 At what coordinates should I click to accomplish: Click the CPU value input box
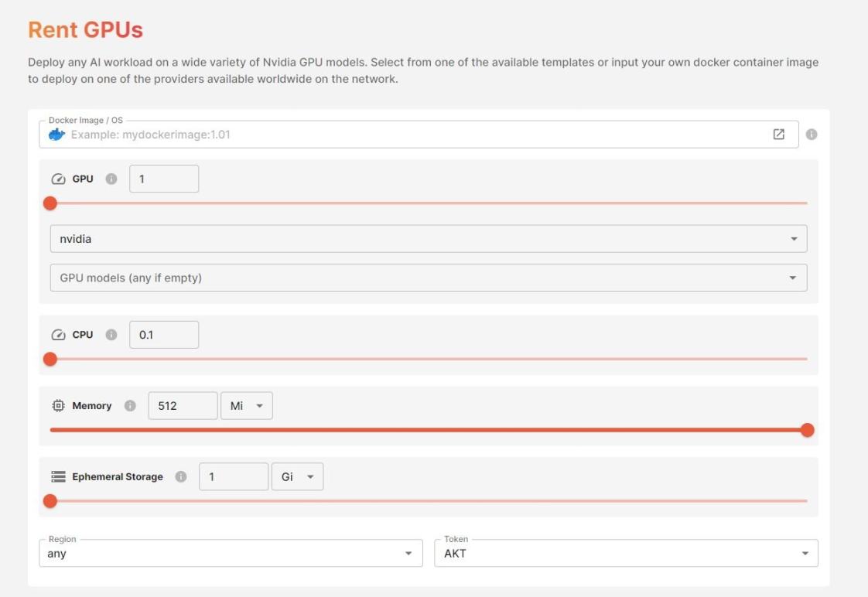tap(164, 335)
